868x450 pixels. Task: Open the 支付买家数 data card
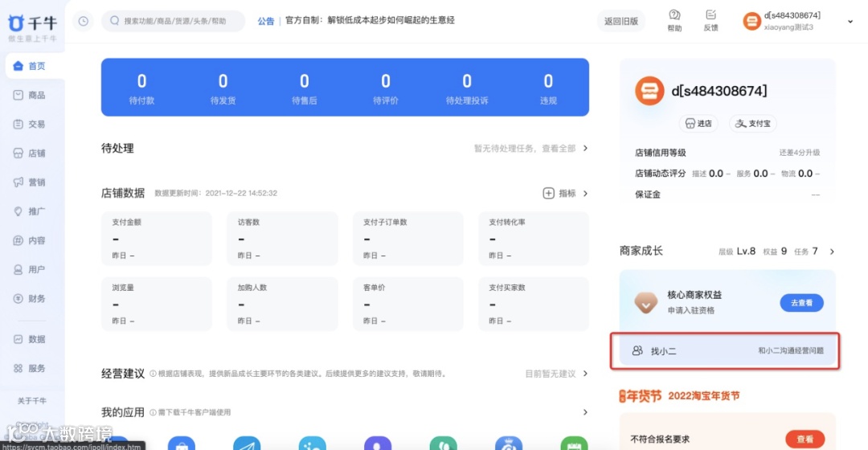tap(534, 304)
